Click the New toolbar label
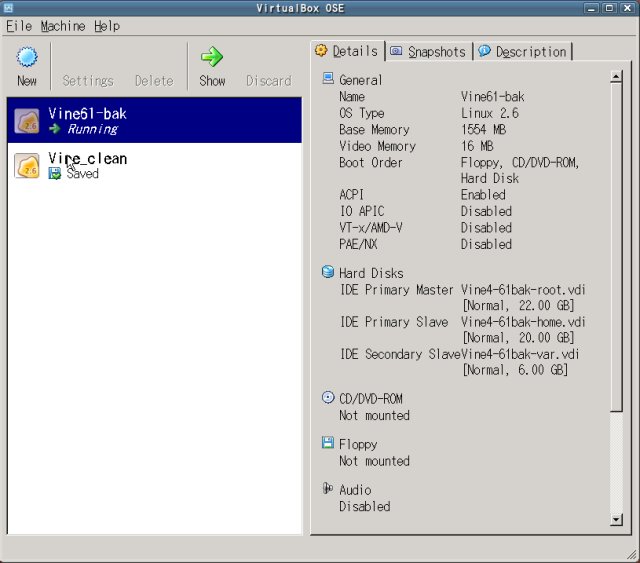Viewport: 640px width, 563px height. pyautogui.click(x=27, y=81)
